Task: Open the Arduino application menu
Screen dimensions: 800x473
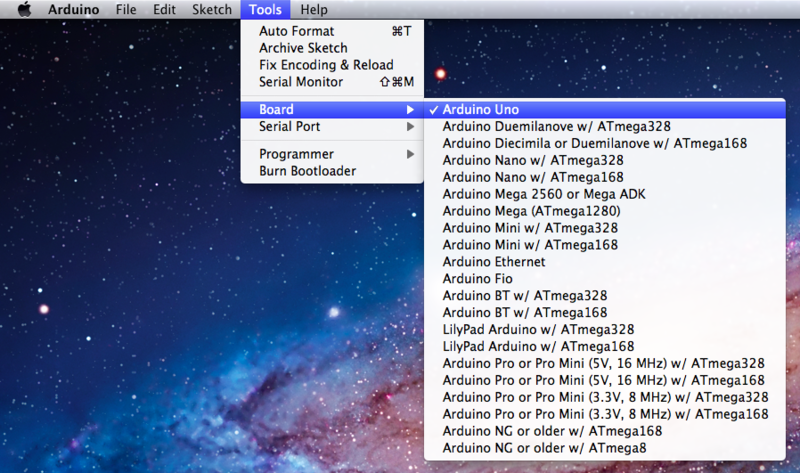Action: (x=73, y=9)
